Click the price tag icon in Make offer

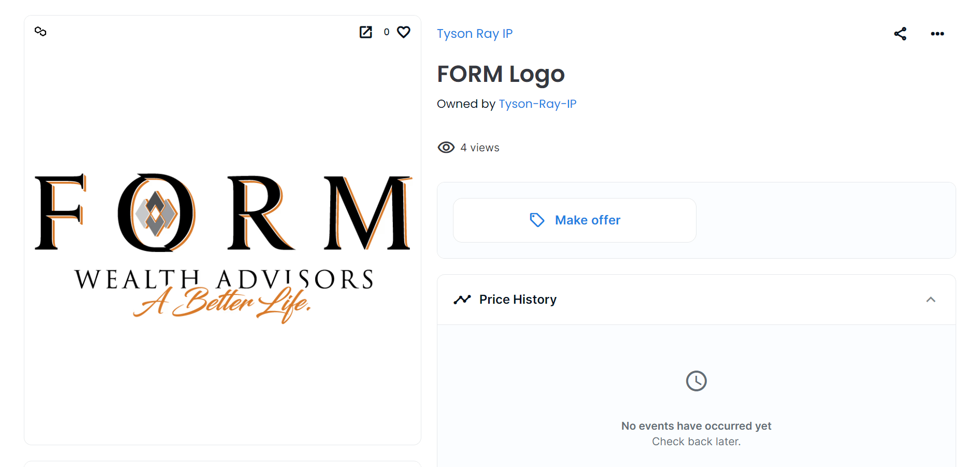[537, 220]
